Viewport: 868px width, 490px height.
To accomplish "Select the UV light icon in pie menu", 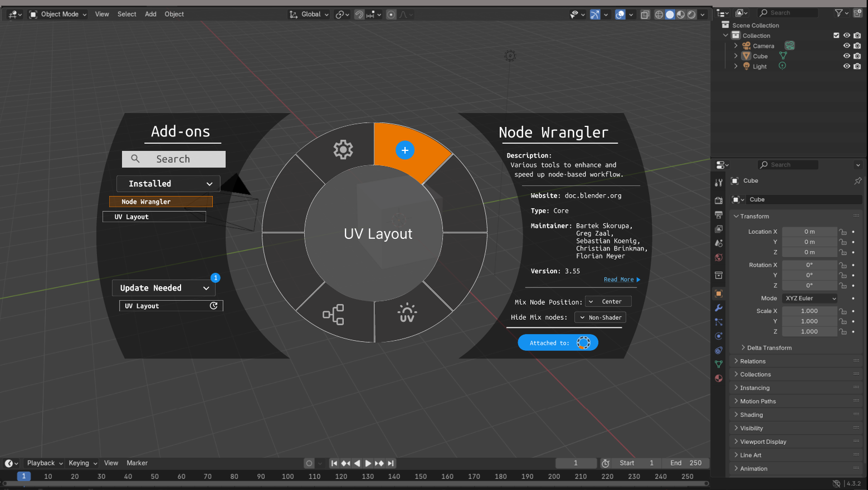I will (x=407, y=313).
